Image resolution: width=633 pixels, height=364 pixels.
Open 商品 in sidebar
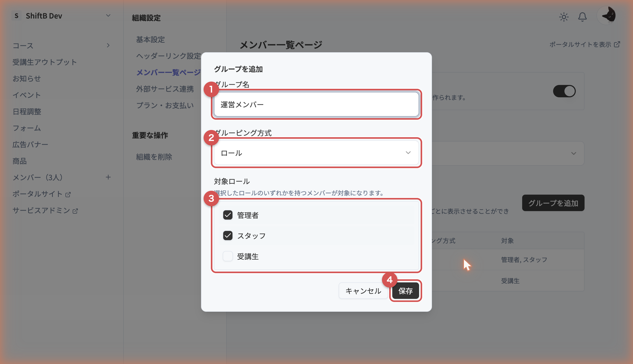pyautogui.click(x=20, y=161)
